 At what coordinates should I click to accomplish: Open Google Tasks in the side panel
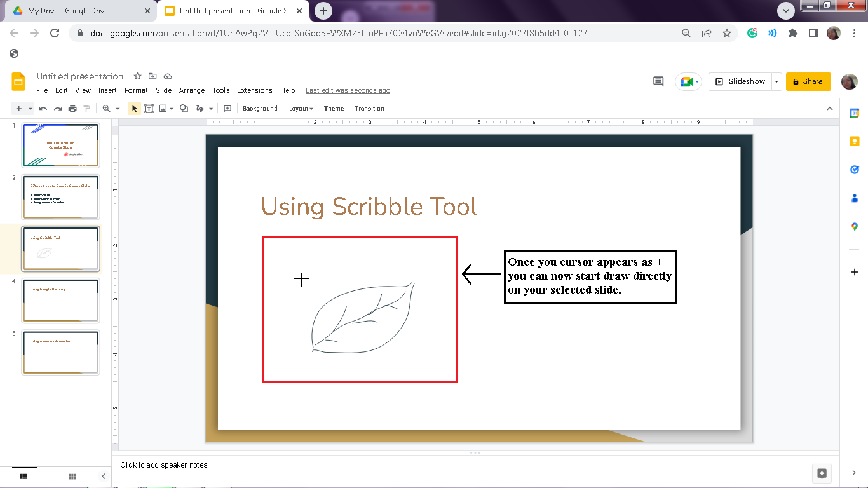[855, 170]
